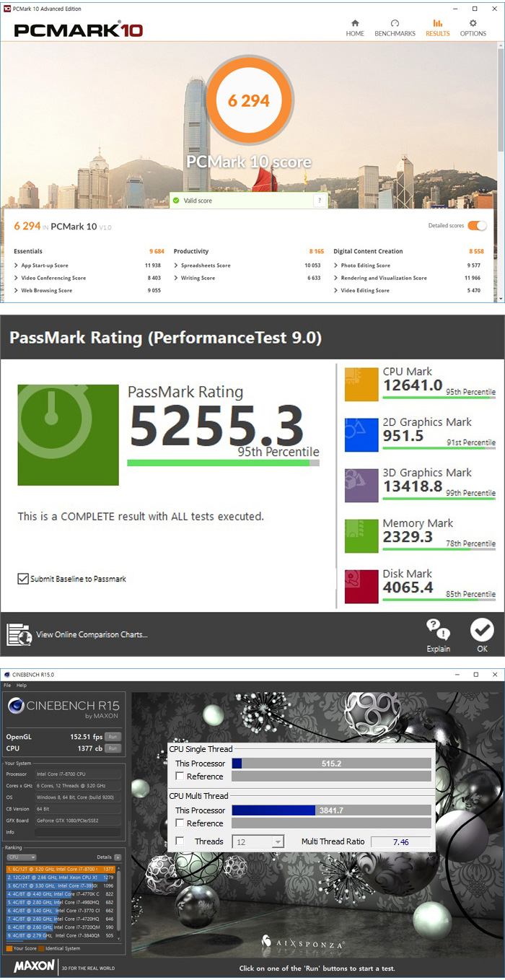The height and width of the screenshot is (980, 505).
Task: Open the HOME tab in PCMark 10
Action: tap(354, 28)
